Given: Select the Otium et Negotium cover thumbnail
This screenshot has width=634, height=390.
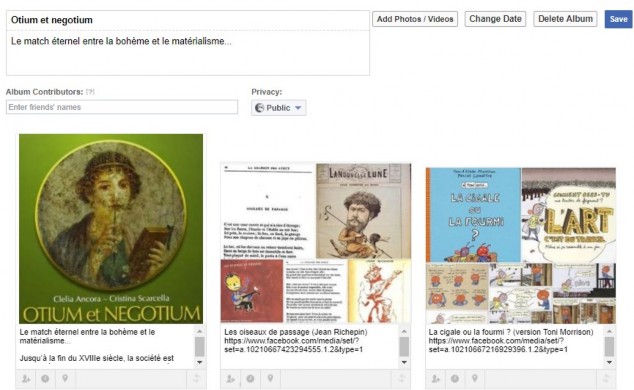Looking at the screenshot, I should coord(111,229).
